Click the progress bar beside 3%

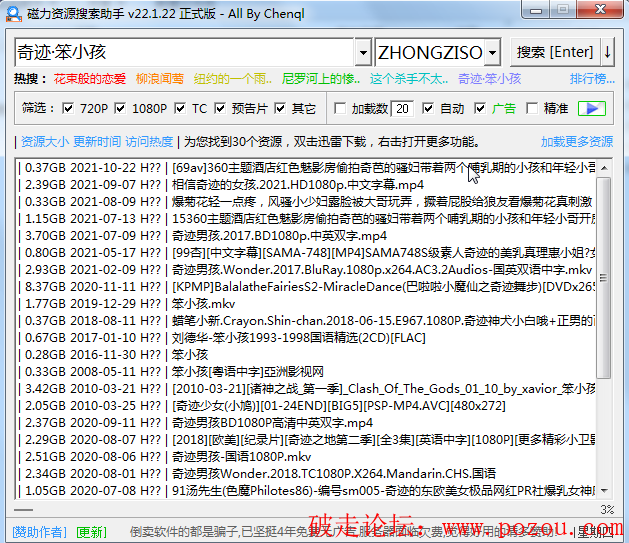(305, 510)
